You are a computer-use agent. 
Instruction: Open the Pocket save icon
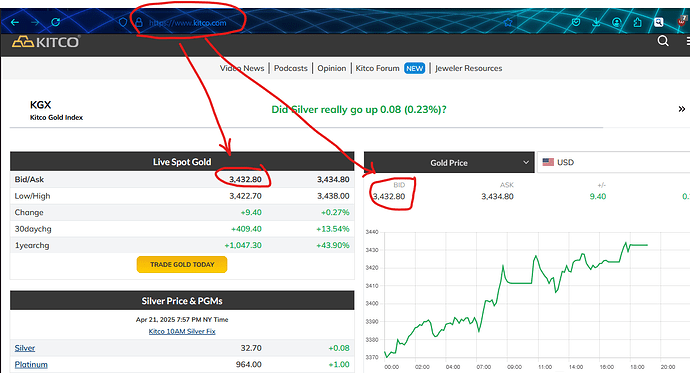click(576, 22)
